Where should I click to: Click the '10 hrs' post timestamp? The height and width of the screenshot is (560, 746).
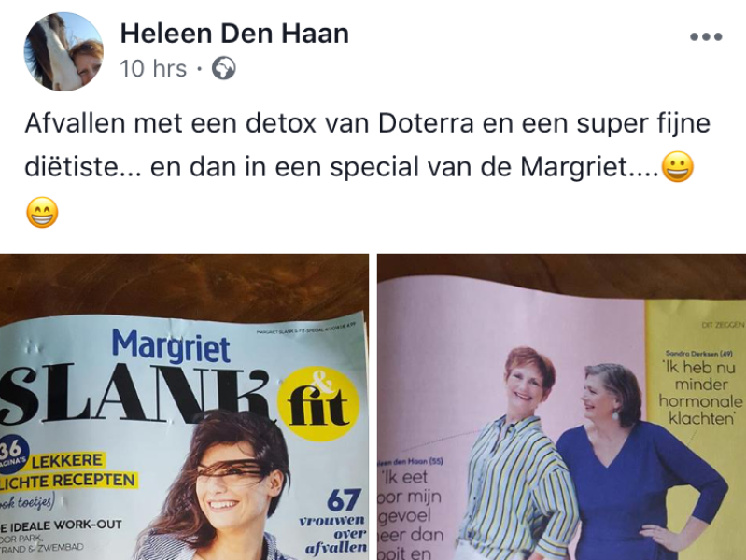coord(153,68)
